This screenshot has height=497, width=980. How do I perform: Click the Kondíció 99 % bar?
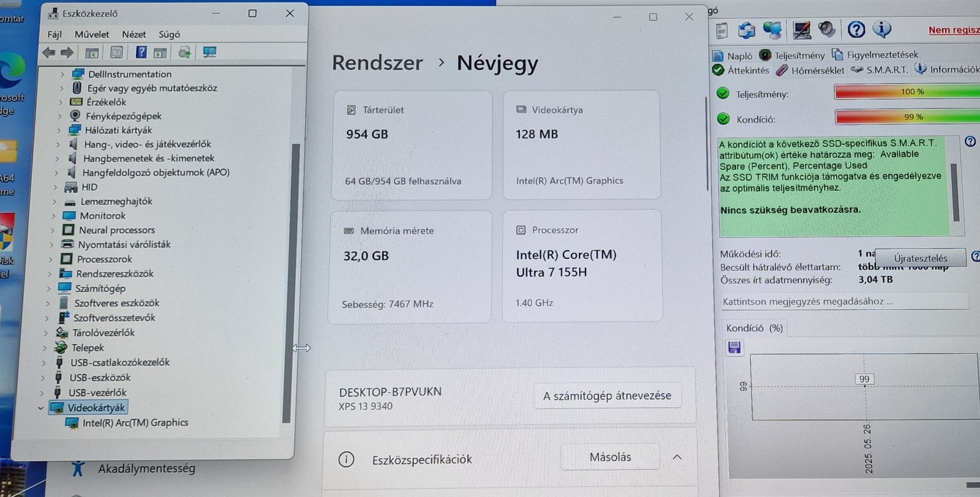pos(907,117)
